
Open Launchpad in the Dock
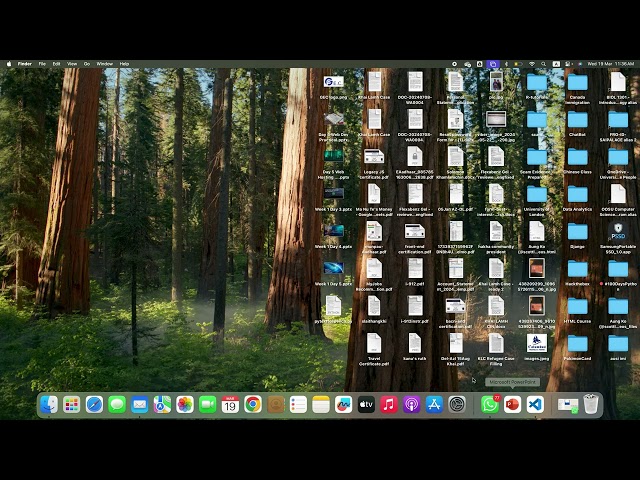tap(72, 404)
